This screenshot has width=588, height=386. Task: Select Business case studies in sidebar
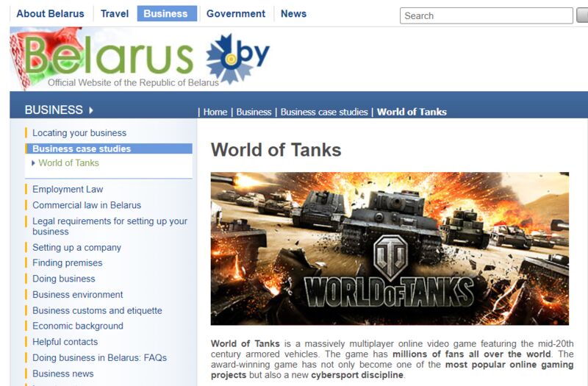(x=109, y=149)
